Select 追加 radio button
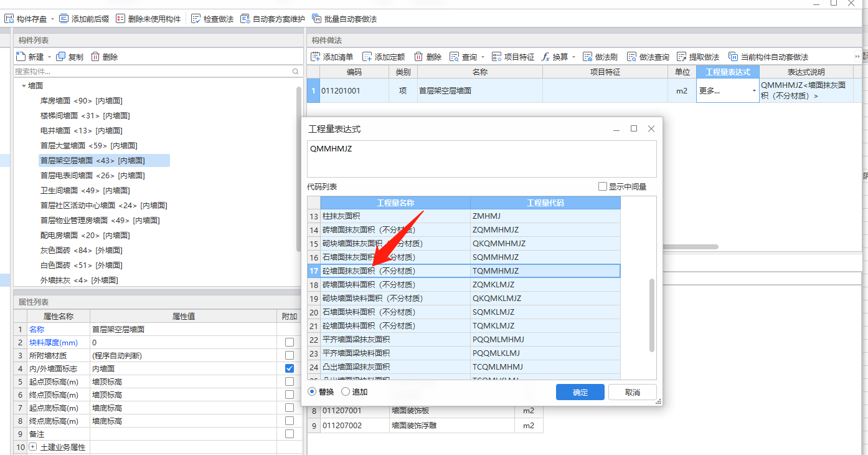The height and width of the screenshot is (455, 868). click(346, 391)
